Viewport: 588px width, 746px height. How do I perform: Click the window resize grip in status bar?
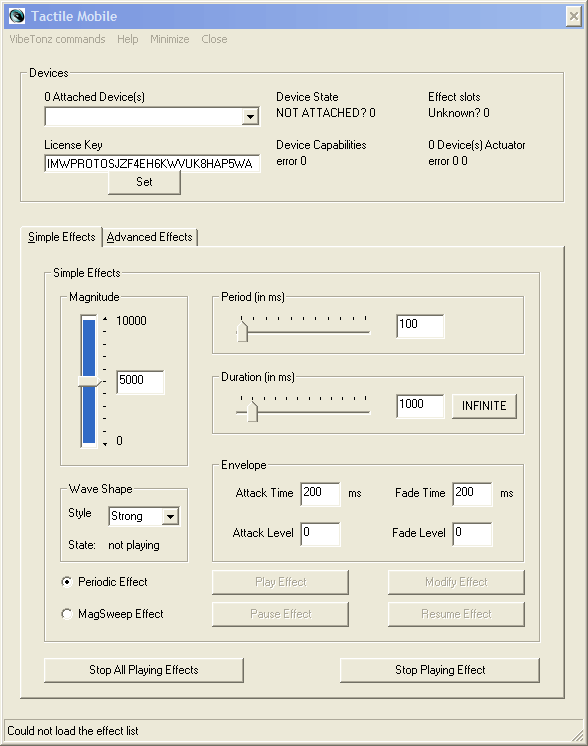click(x=577, y=736)
